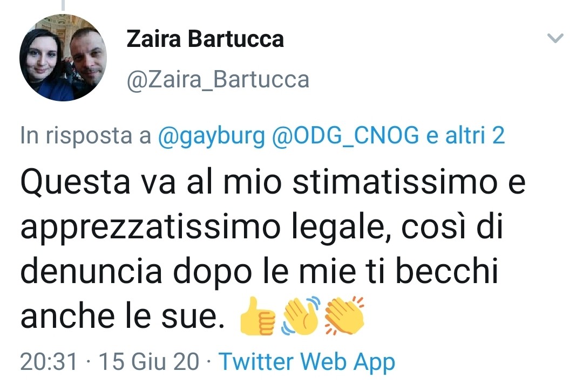
Task: Open Zaira Bartucca's profile picture
Action: point(63,58)
